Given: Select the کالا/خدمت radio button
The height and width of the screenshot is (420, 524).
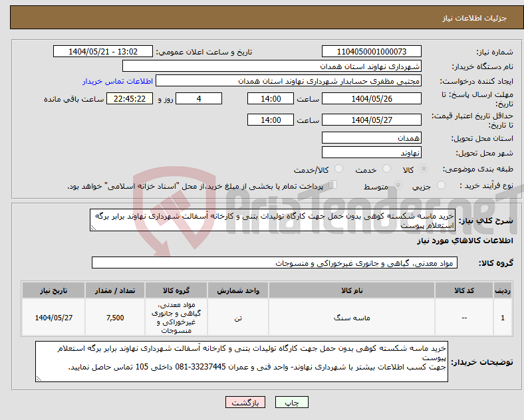Looking at the screenshot, I should (338, 169).
